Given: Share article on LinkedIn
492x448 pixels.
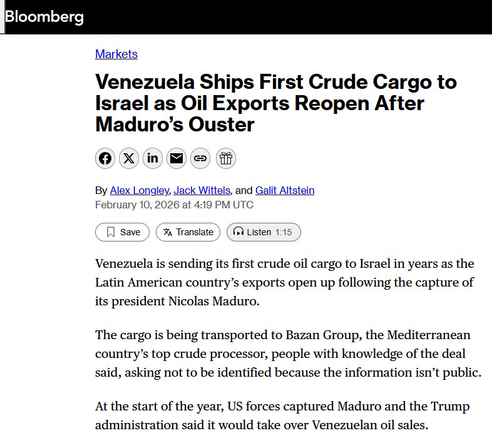Looking at the screenshot, I should [x=153, y=158].
